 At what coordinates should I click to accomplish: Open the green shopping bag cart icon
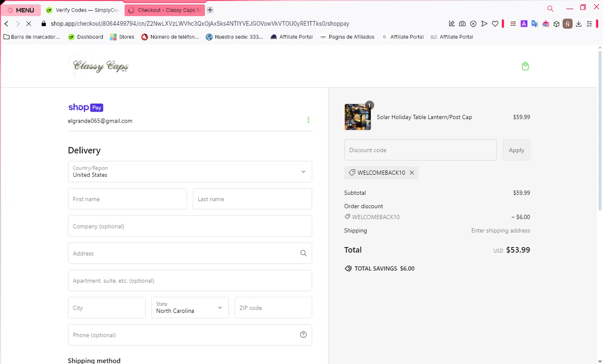[x=525, y=66]
